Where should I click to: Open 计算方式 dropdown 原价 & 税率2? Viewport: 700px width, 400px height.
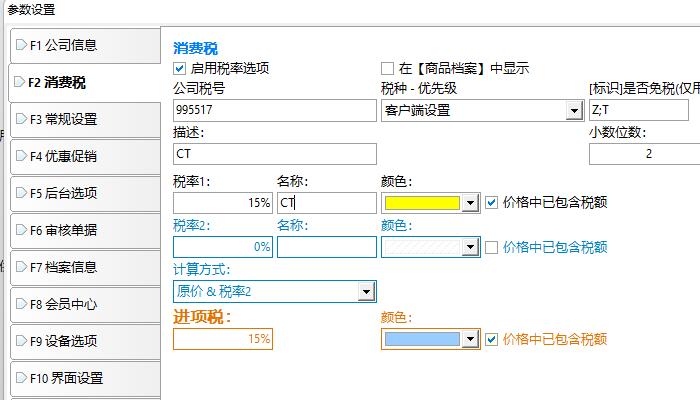[275, 292]
